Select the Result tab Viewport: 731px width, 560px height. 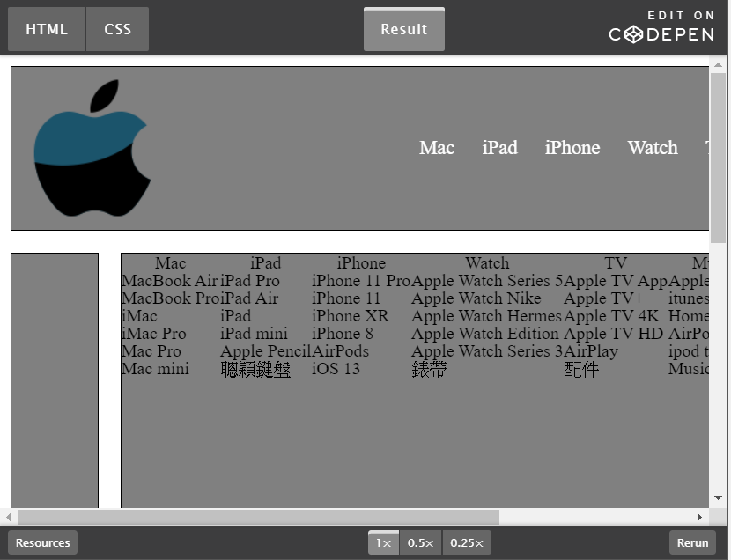(403, 29)
